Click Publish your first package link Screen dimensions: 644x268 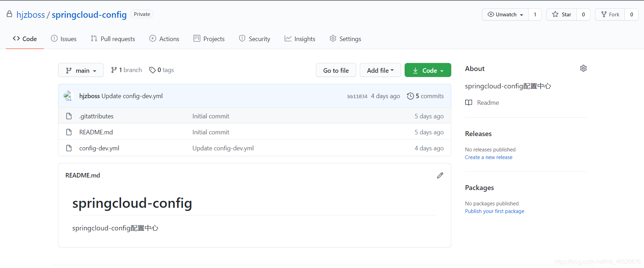click(x=494, y=211)
